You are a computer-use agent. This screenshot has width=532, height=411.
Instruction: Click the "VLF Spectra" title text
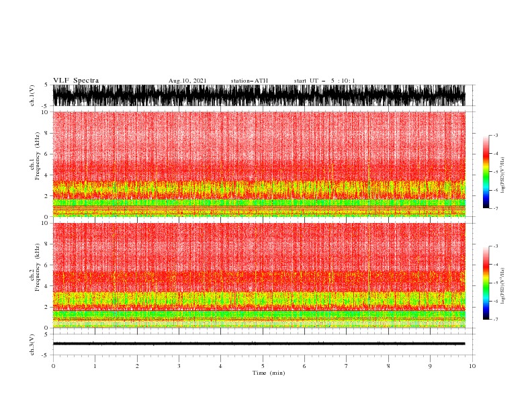pyautogui.click(x=76, y=81)
